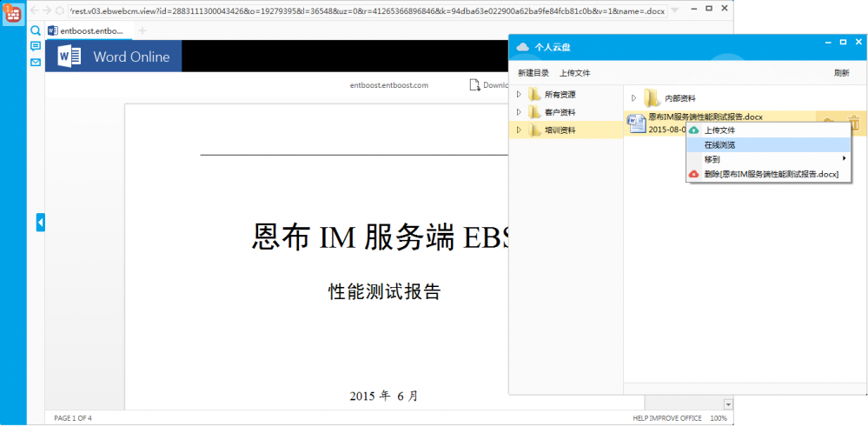The width and height of the screenshot is (868, 427).
Task: Reload the page with the refresh icon
Action: point(60,10)
